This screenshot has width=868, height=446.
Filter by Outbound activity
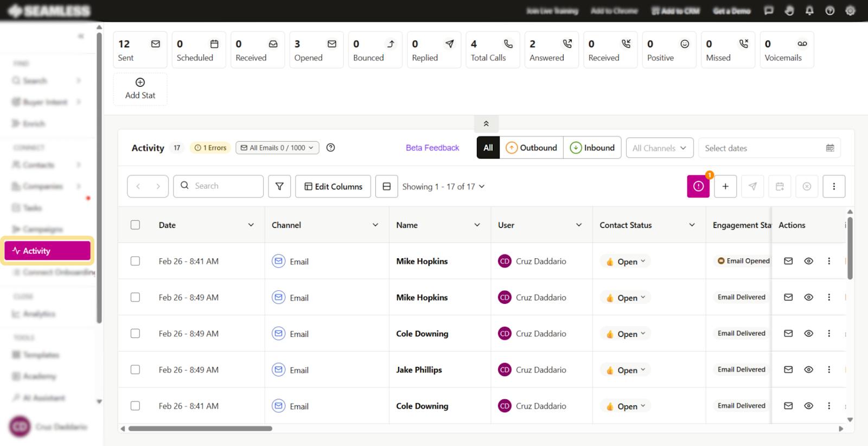[532, 148]
